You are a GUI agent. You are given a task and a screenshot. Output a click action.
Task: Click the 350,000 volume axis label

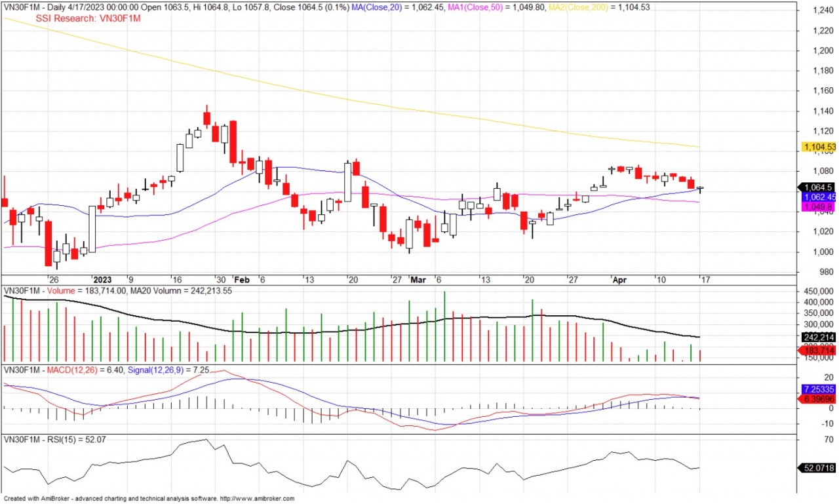[818, 313]
